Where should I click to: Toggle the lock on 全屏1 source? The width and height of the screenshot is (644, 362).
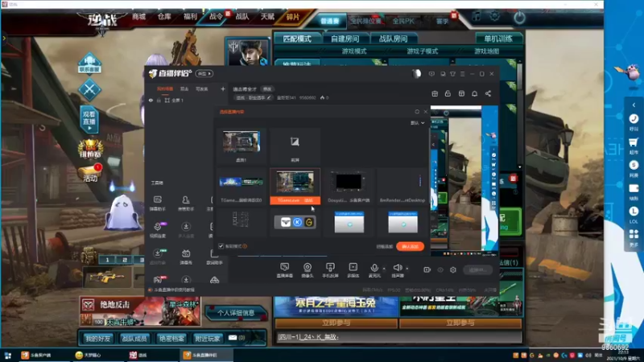click(159, 100)
